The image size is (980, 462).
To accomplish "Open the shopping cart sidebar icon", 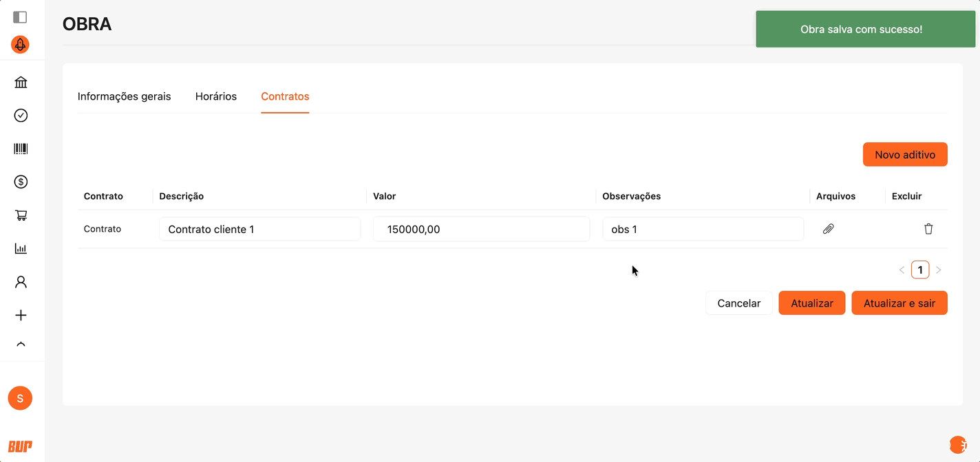I will click(x=21, y=215).
